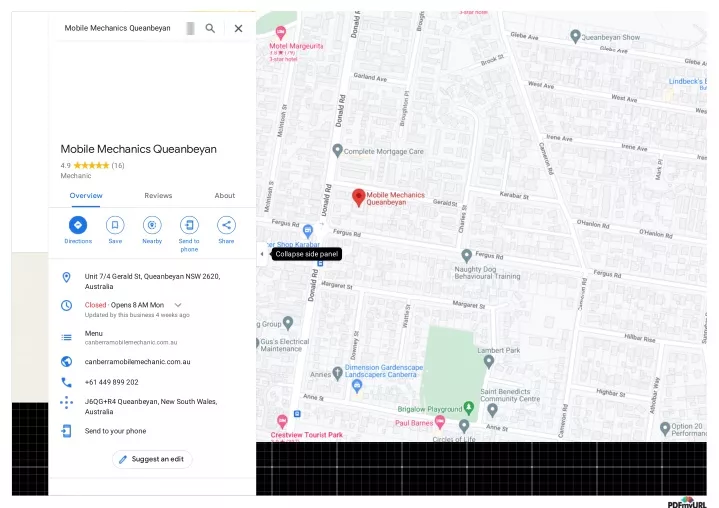Click Suggest an edit button

[152, 459]
